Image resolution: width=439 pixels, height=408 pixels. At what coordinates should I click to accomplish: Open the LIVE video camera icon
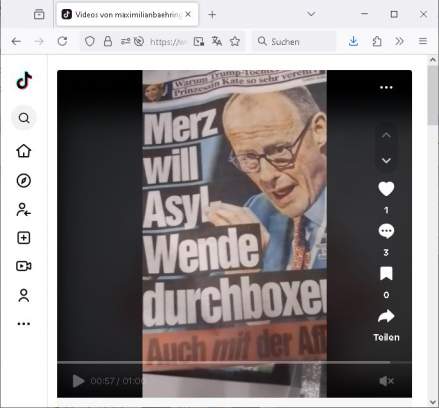point(24,266)
